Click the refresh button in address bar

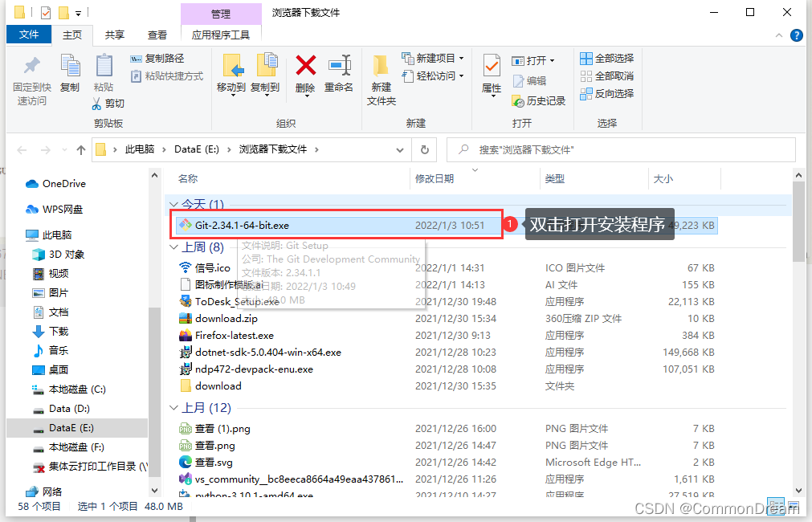click(425, 149)
